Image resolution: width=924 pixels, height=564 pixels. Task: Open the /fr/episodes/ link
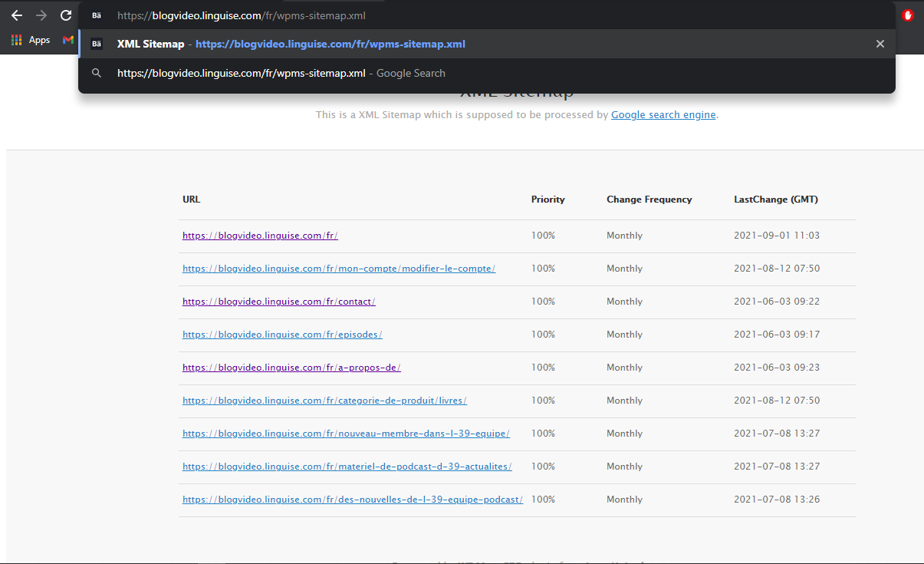[x=282, y=335]
